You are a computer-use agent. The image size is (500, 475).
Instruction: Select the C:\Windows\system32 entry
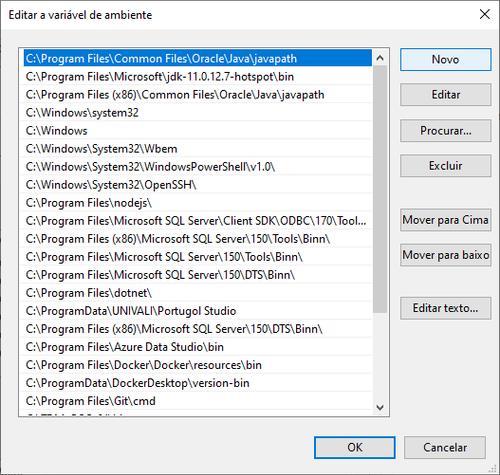(x=198, y=113)
